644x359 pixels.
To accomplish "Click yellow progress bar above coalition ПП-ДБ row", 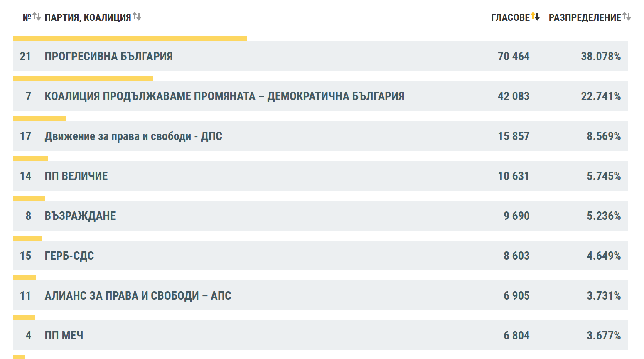I will click(83, 79).
